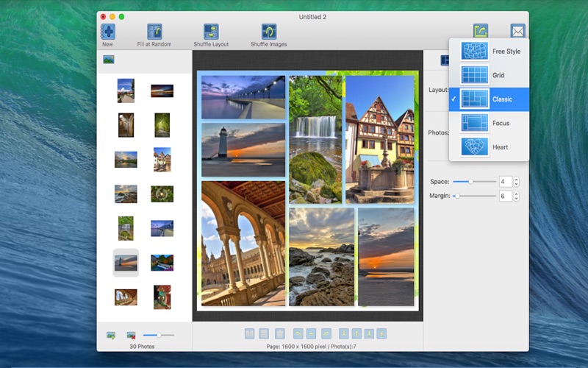Select the selected lighthouse sunset library thumbnail
The image size is (588, 368).
pyautogui.click(x=126, y=263)
